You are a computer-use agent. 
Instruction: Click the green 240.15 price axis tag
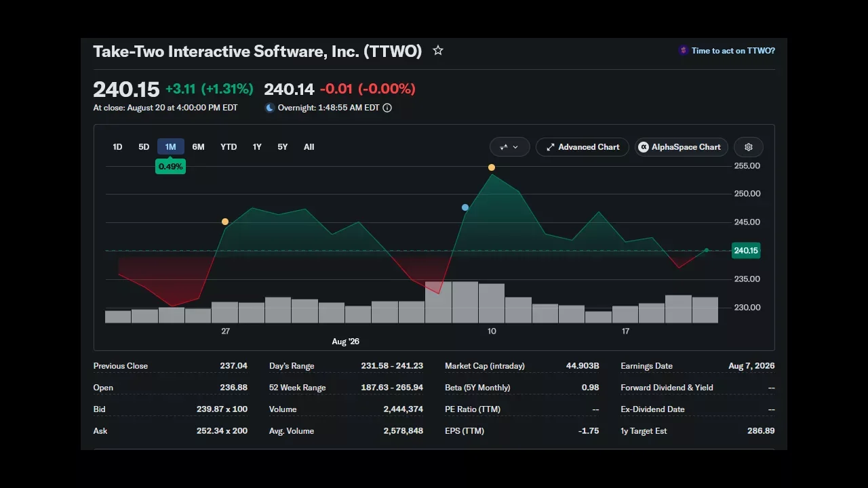(746, 251)
